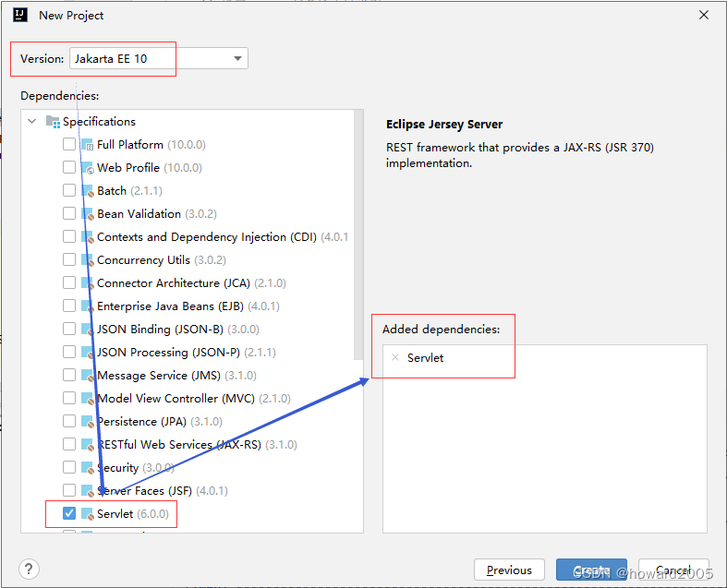Click the JSON Processing row icon
727x588 pixels.
click(x=88, y=353)
